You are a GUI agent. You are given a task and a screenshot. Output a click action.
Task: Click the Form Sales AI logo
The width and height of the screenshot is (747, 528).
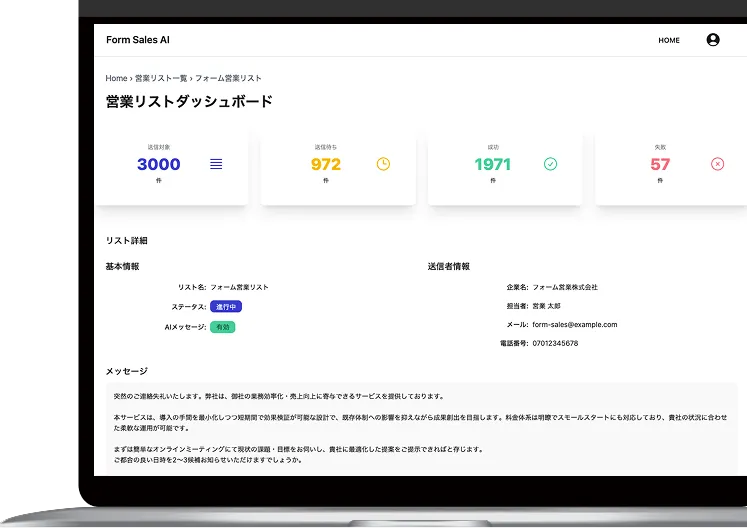138,40
